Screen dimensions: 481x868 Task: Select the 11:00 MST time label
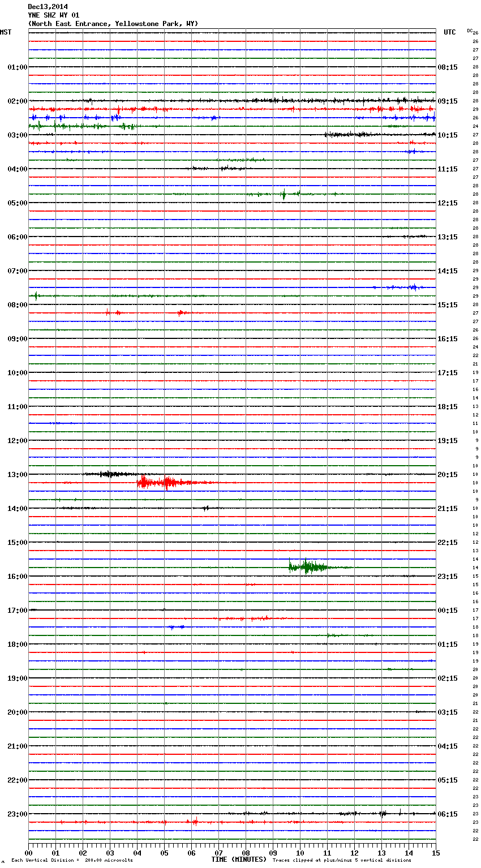click(18, 407)
